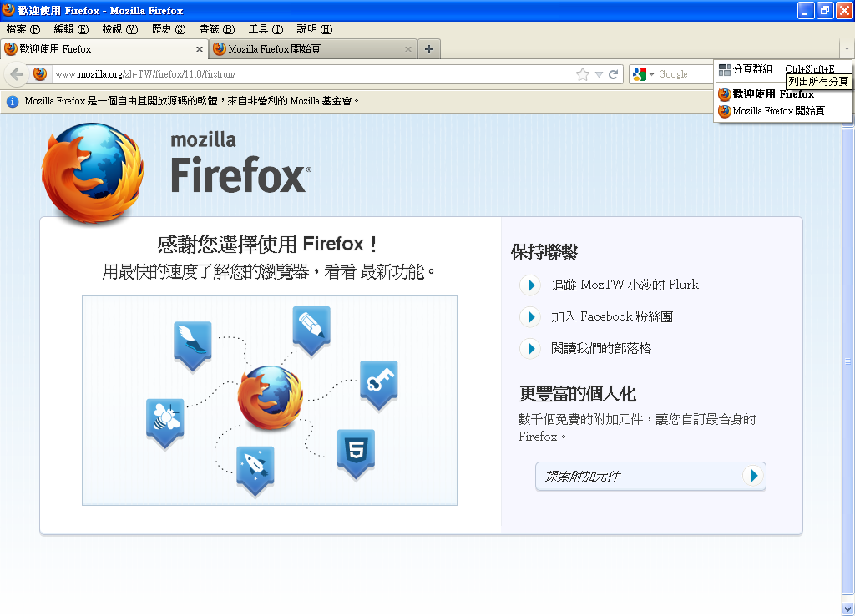Open the 閱讀我們的部落格 link
855x616 pixels.
[601, 348]
